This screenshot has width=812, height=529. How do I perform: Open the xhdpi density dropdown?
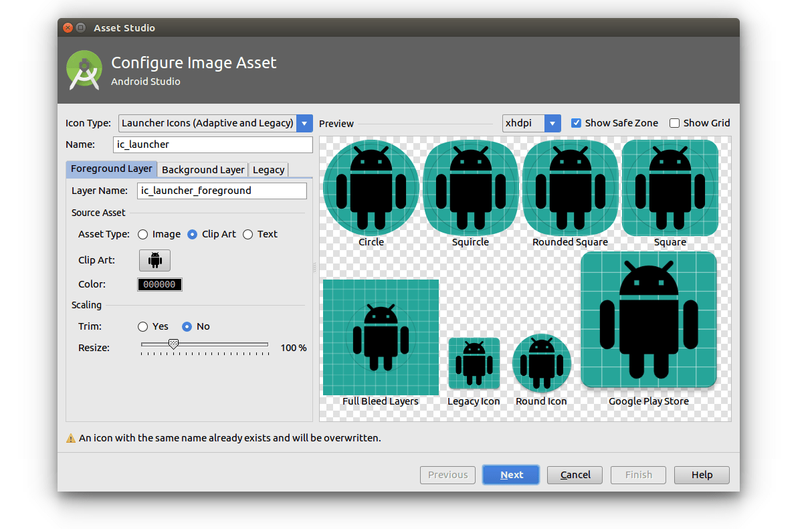click(552, 123)
